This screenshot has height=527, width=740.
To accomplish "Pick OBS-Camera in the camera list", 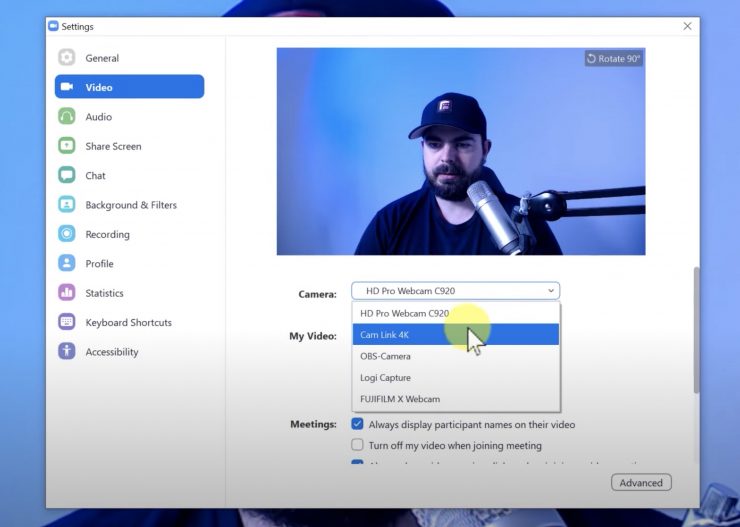I will pos(455,356).
